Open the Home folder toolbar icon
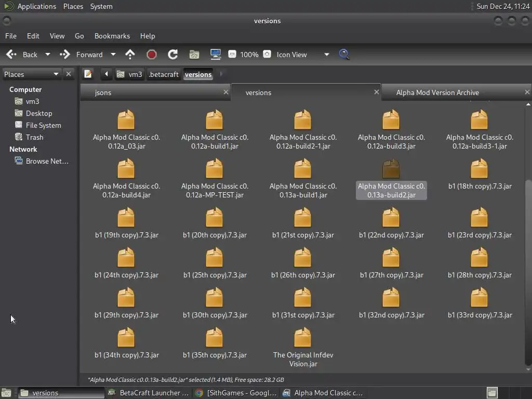Image resolution: width=532 pixels, height=399 pixels. [194, 55]
